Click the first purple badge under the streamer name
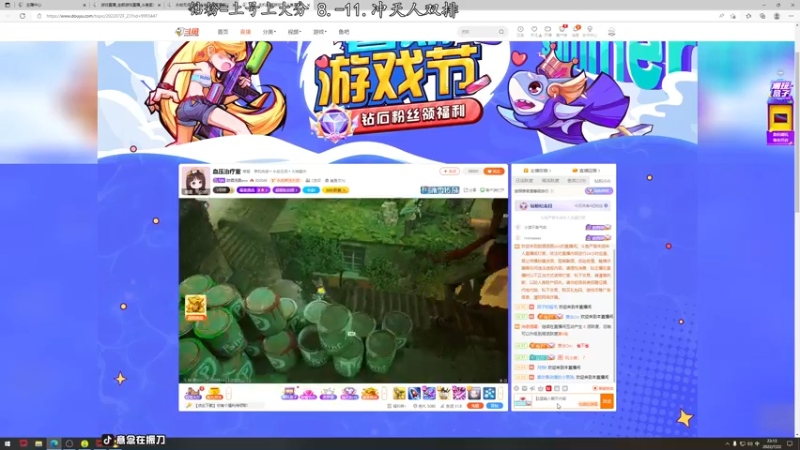800x450 pixels. [253, 190]
